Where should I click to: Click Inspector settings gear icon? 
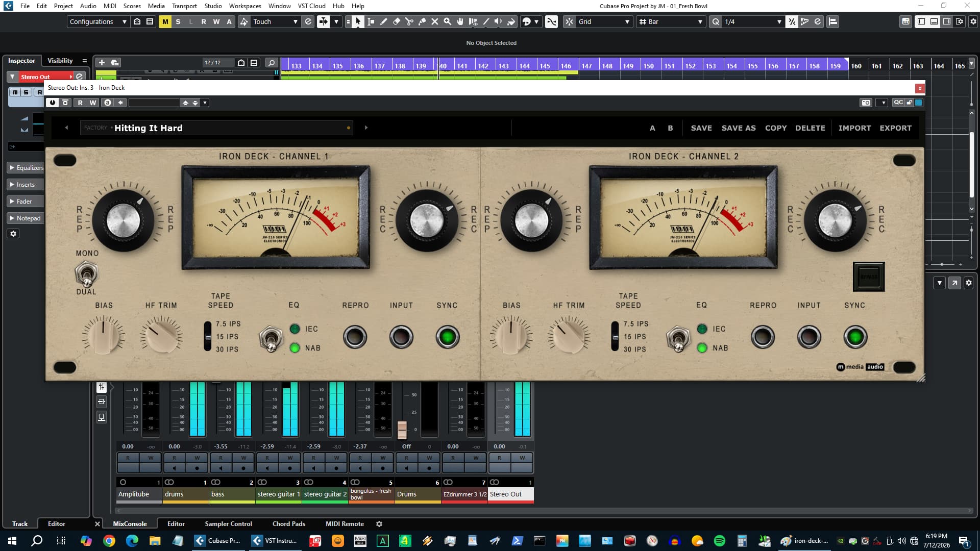coord(14,234)
